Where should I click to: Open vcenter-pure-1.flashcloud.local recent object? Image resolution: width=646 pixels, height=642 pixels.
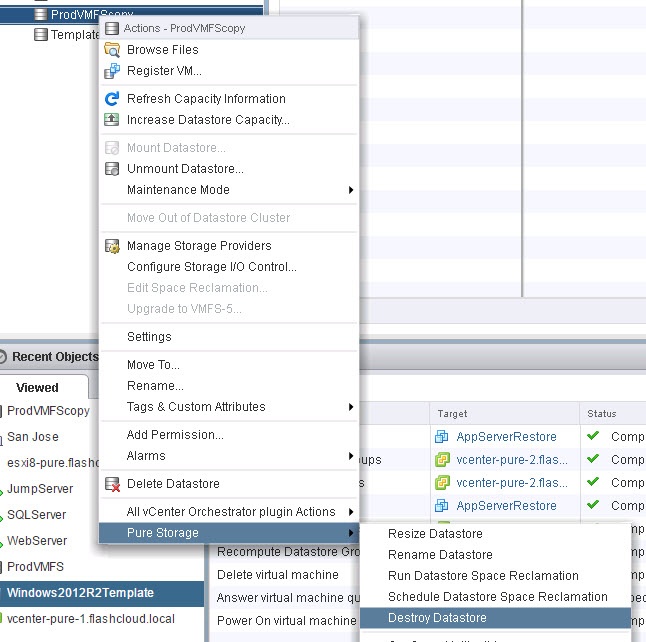point(91,619)
